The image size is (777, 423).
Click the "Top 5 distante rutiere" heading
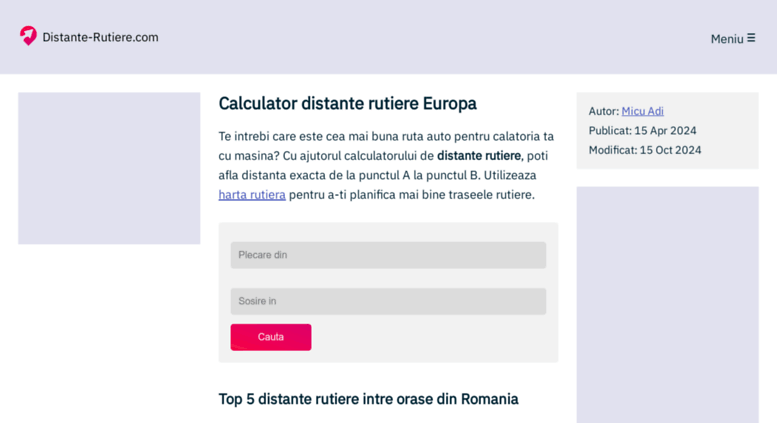coord(368,399)
